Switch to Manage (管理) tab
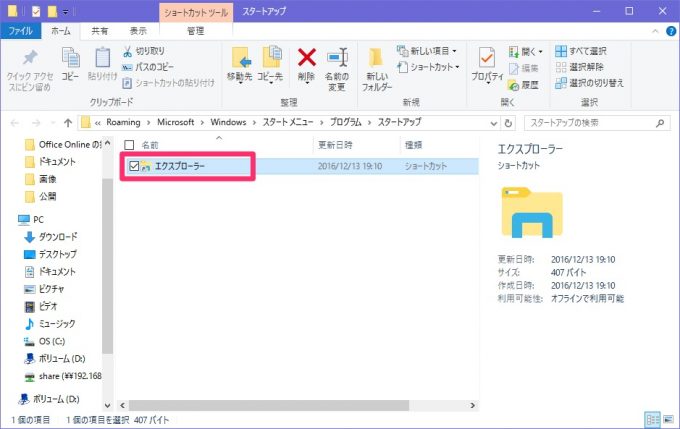Image resolution: width=680 pixels, height=429 pixels. pyautogui.click(x=196, y=31)
